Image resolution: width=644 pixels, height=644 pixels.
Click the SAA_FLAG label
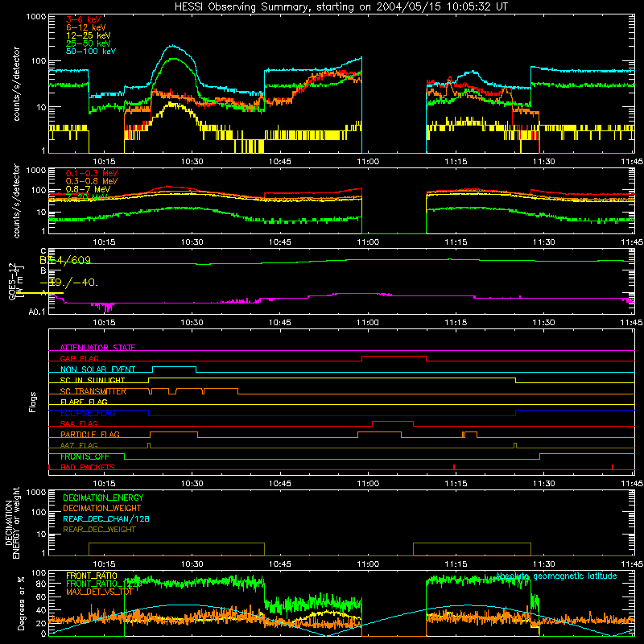(79, 423)
